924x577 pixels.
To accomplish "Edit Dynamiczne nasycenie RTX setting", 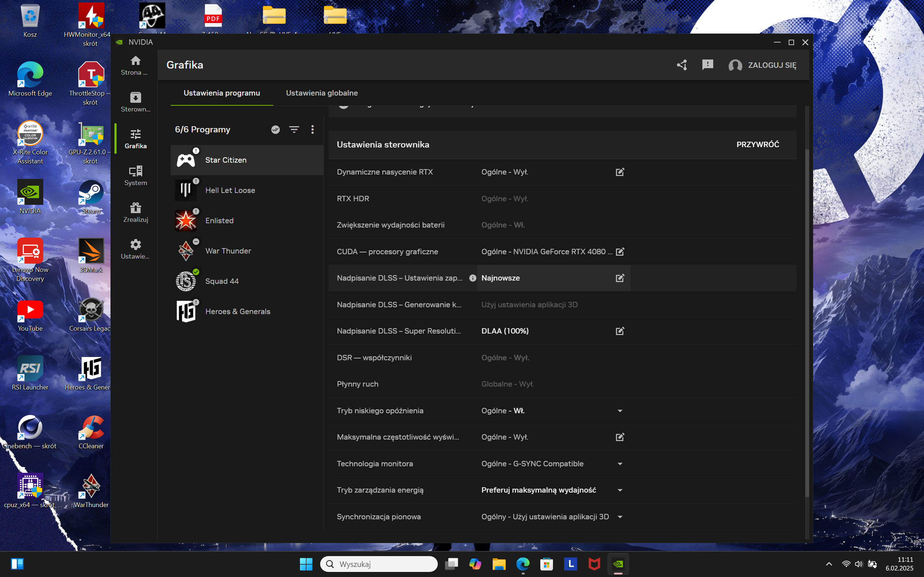I will (x=620, y=172).
